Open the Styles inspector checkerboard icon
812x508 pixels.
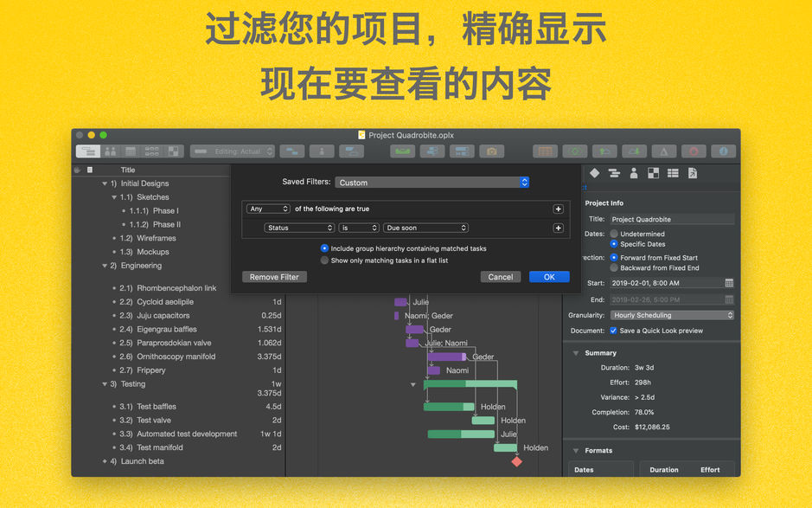(x=654, y=173)
